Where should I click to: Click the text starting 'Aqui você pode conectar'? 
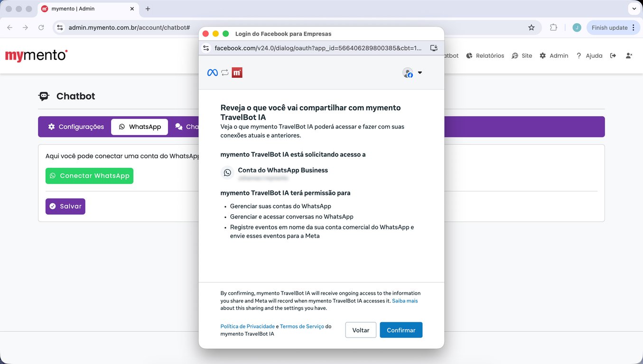[122, 156]
